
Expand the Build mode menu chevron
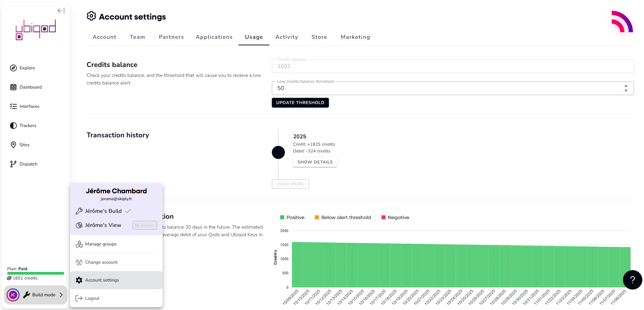click(x=61, y=295)
